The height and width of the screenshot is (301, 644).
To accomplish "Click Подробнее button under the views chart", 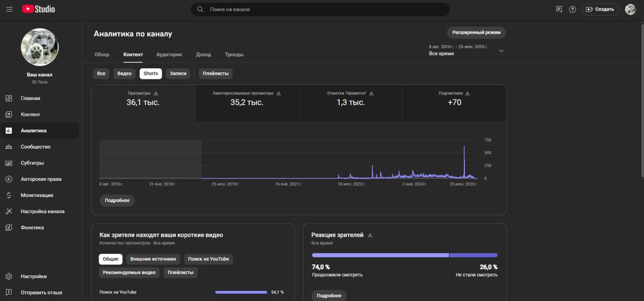I will pos(117,200).
